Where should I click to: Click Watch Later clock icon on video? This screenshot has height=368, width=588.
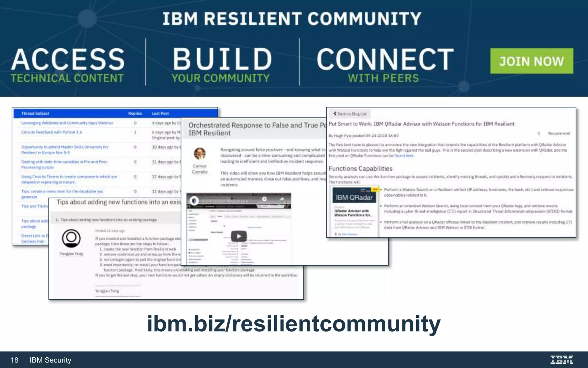click(x=264, y=199)
